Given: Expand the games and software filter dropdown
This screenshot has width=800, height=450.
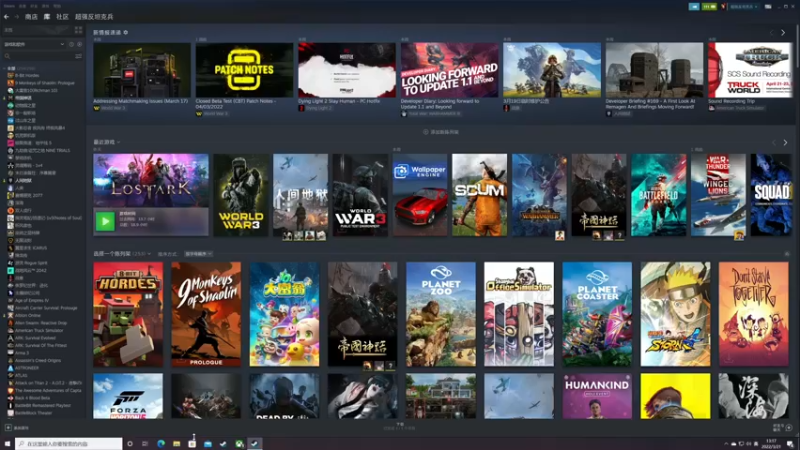Looking at the screenshot, I should click(34, 44).
